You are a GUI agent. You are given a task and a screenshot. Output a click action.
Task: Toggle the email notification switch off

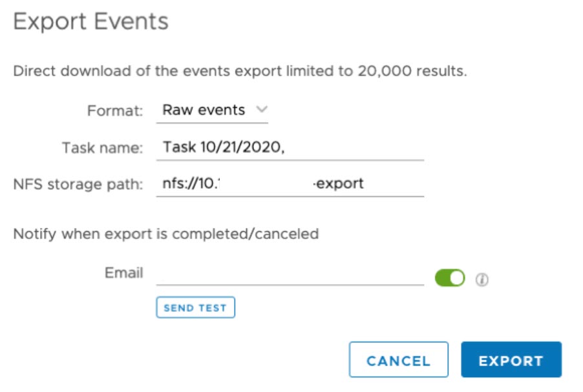pos(450,278)
